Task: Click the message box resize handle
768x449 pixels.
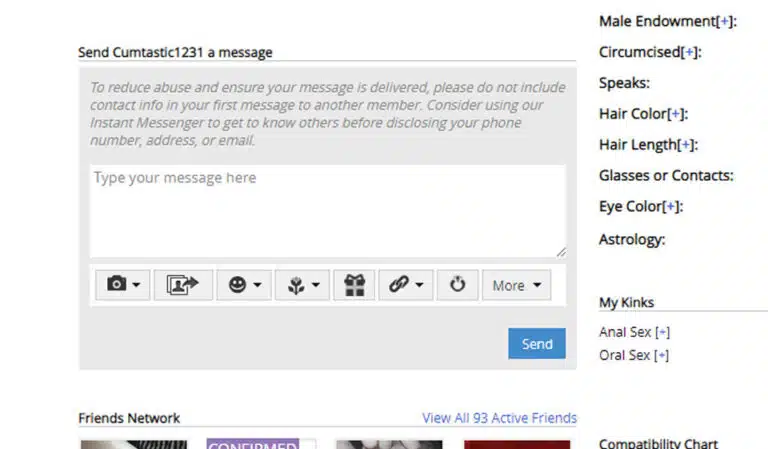Action: [x=560, y=252]
